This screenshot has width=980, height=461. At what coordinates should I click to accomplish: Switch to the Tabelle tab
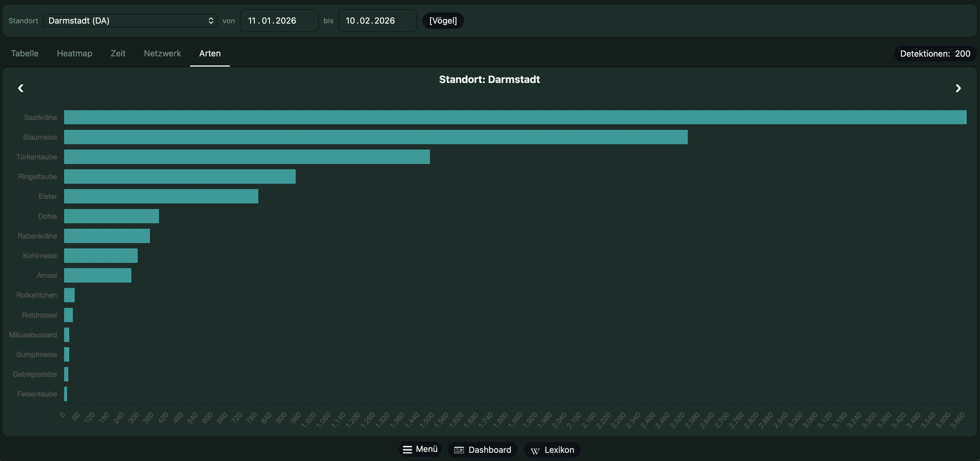click(25, 53)
